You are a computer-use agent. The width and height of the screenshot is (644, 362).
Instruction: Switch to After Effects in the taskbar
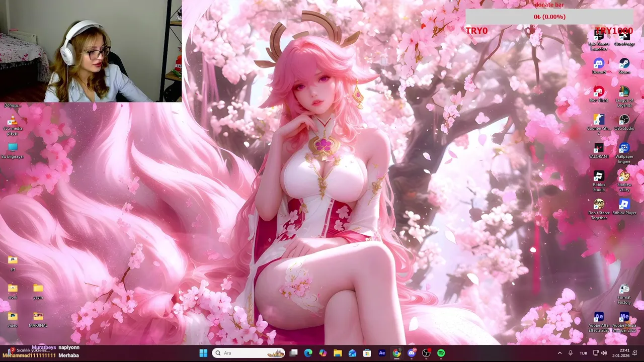[382, 353]
